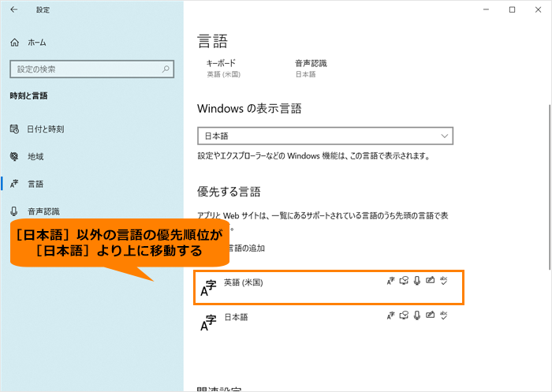Screen dimensions: 552x392
Task: Click the dropdown chevron arrow
Action: (444, 136)
